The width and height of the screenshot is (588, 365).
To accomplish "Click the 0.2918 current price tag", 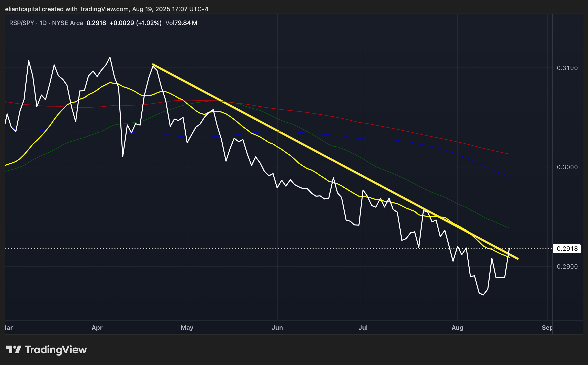I will click(x=567, y=249).
